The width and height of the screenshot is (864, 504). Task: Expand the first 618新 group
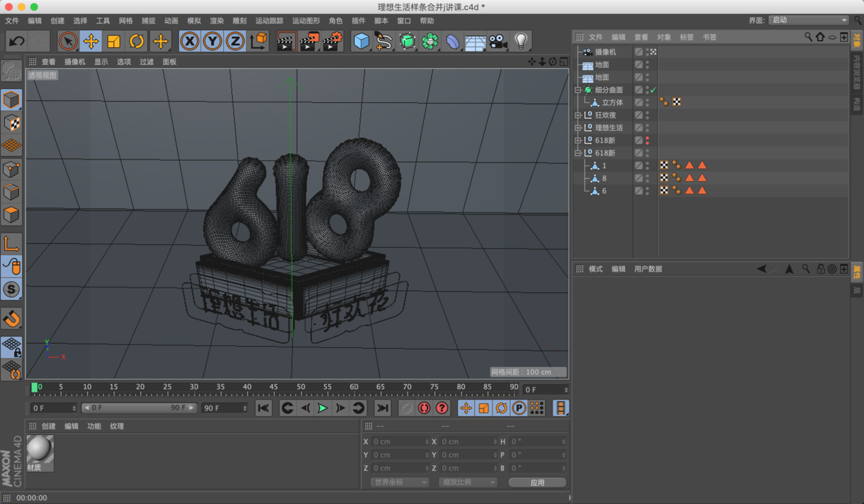tap(578, 141)
